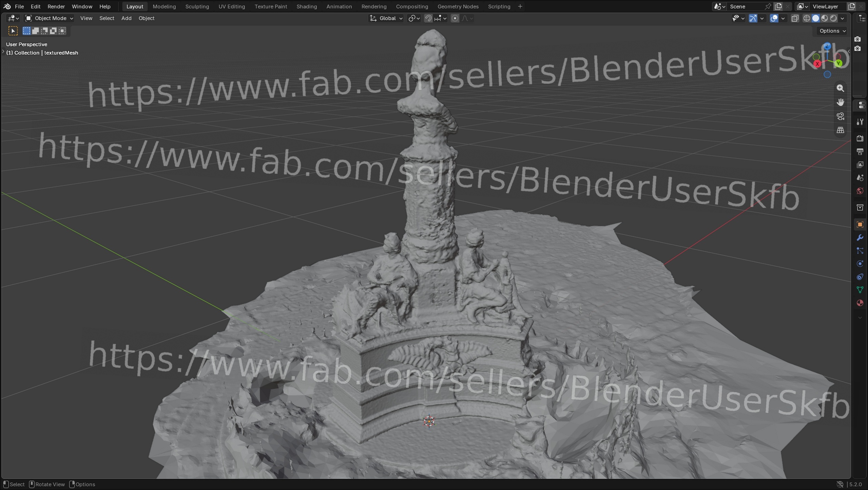The width and height of the screenshot is (868, 490).
Task: Toggle show overlays button
Action: tap(774, 18)
